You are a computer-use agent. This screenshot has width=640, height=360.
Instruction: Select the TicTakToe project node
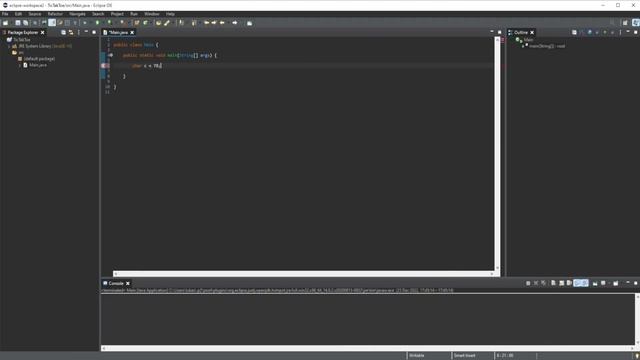click(x=22, y=40)
